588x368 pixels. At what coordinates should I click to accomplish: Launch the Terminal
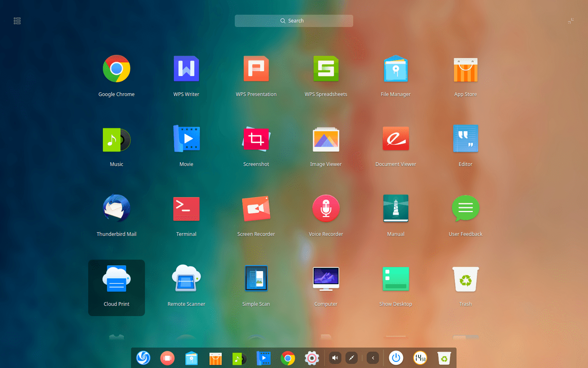click(186, 209)
